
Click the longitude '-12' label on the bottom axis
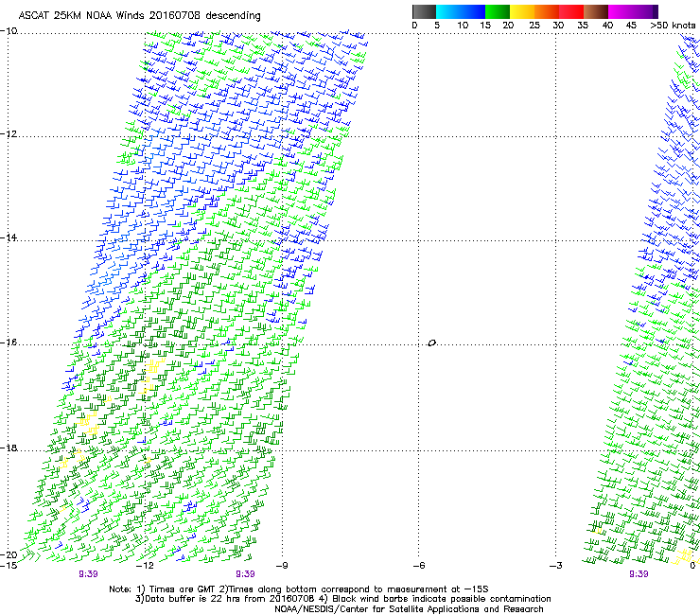(x=145, y=566)
